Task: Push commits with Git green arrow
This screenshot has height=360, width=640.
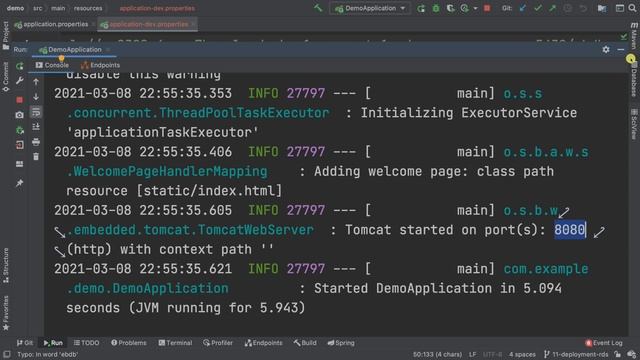Action: [553, 8]
